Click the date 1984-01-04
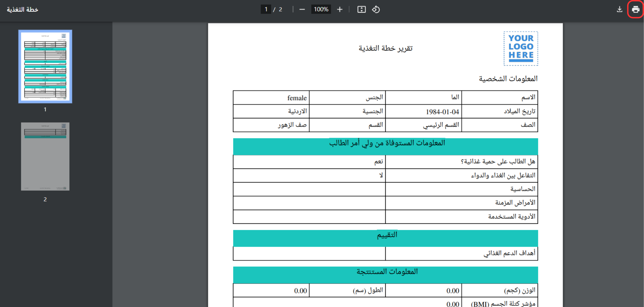This screenshot has width=644, height=307. 443,112
